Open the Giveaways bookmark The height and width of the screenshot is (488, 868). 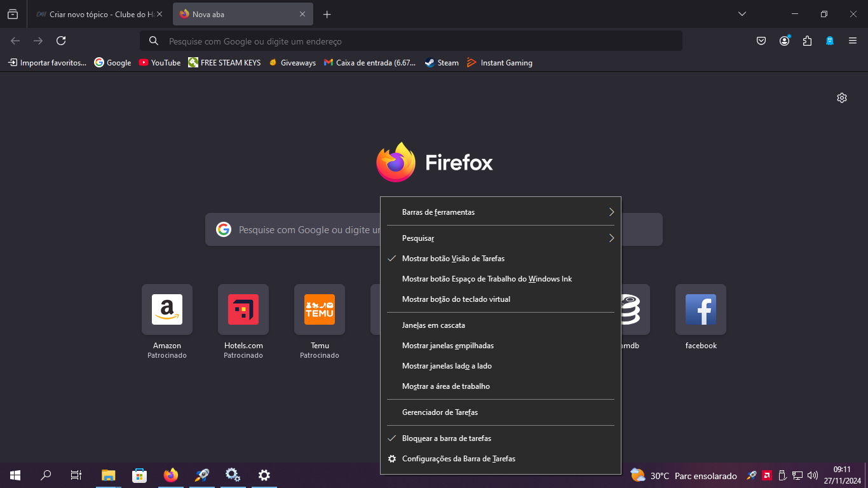pyautogui.click(x=292, y=62)
